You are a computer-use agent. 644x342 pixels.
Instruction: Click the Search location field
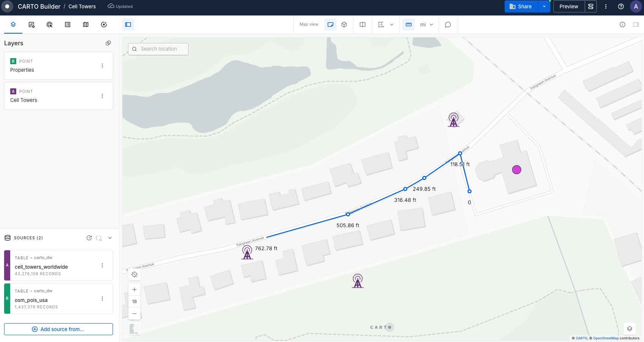(x=158, y=49)
